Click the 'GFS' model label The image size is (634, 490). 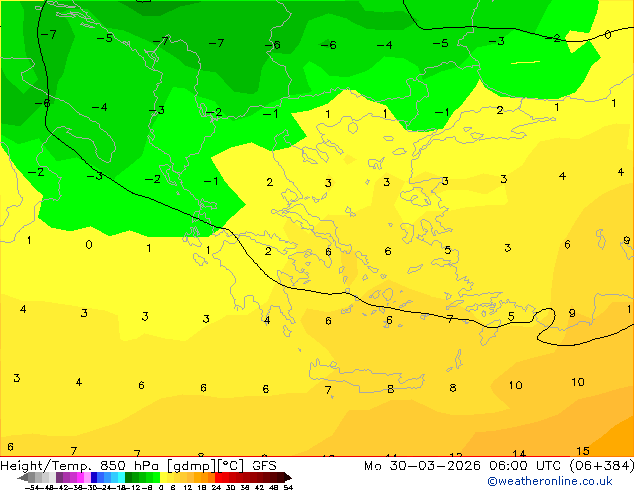click(x=264, y=466)
